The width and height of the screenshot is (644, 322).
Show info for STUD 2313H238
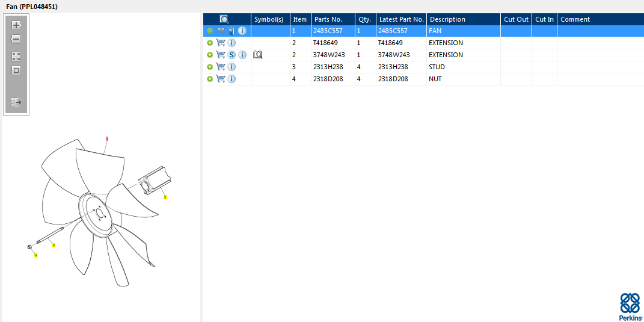(232, 67)
